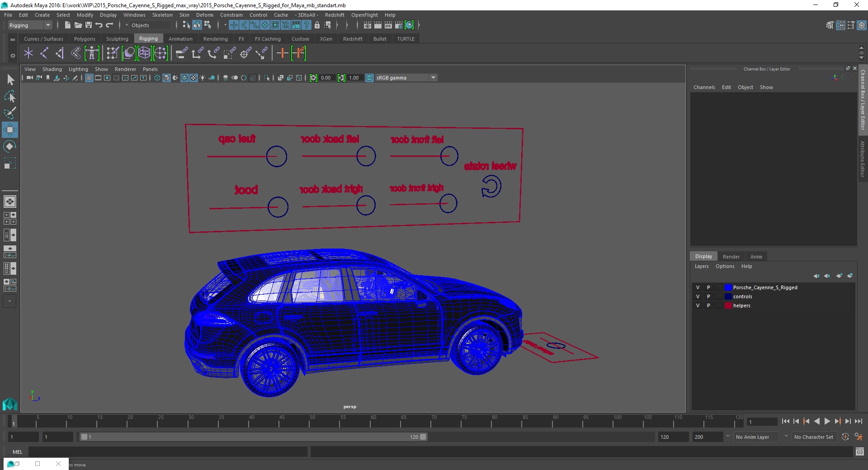Click the Set Key shelf icon
The height and width of the screenshot is (470, 868).
283,53
